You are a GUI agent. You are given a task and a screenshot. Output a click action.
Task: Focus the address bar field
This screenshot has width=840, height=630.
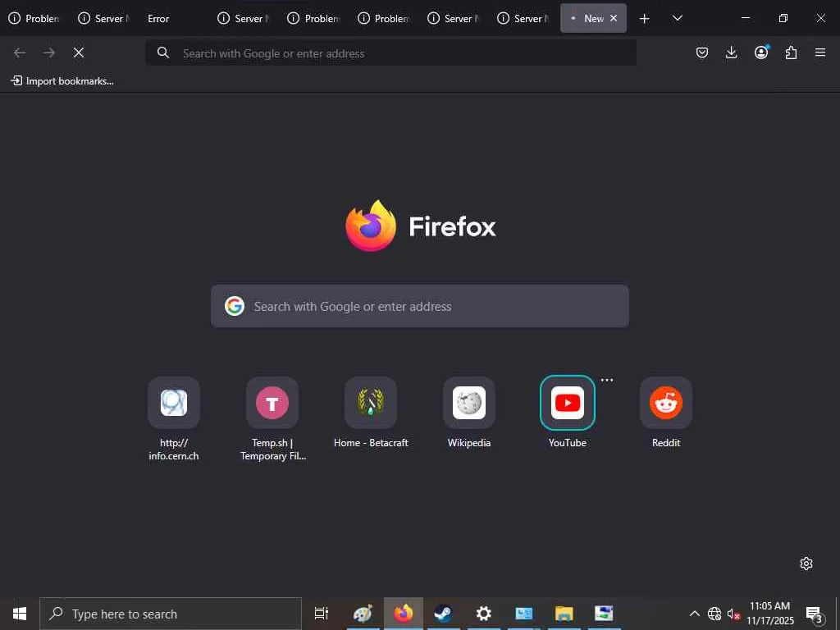click(391, 53)
